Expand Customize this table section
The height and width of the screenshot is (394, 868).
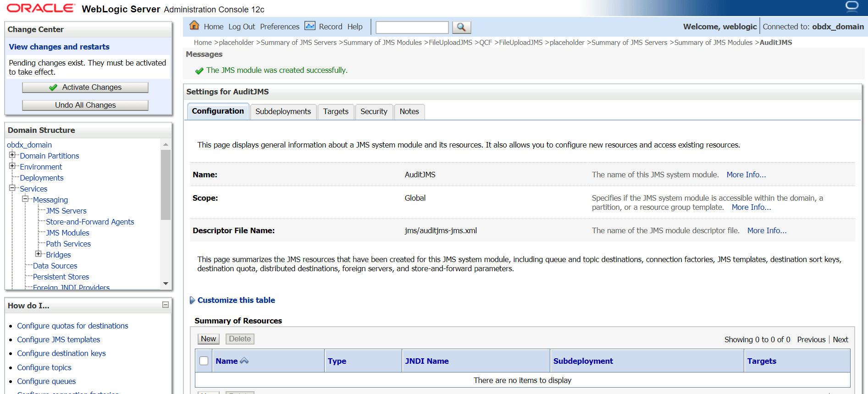[192, 300]
